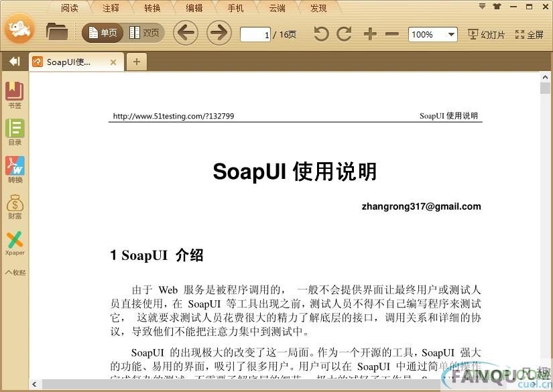Zoom out with the minus icon
Viewport: 553px width, 392px height.
click(x=392, y=34)
